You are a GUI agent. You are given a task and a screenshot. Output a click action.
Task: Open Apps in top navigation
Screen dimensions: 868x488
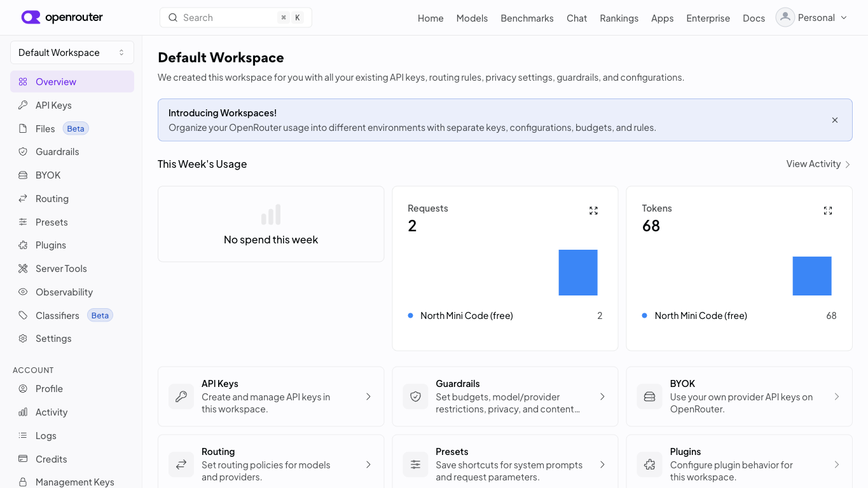(662, 18)
